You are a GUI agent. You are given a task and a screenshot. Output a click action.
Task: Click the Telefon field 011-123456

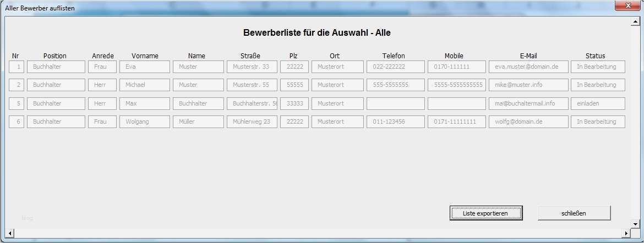pyautogui.click(x=396, y=122)
